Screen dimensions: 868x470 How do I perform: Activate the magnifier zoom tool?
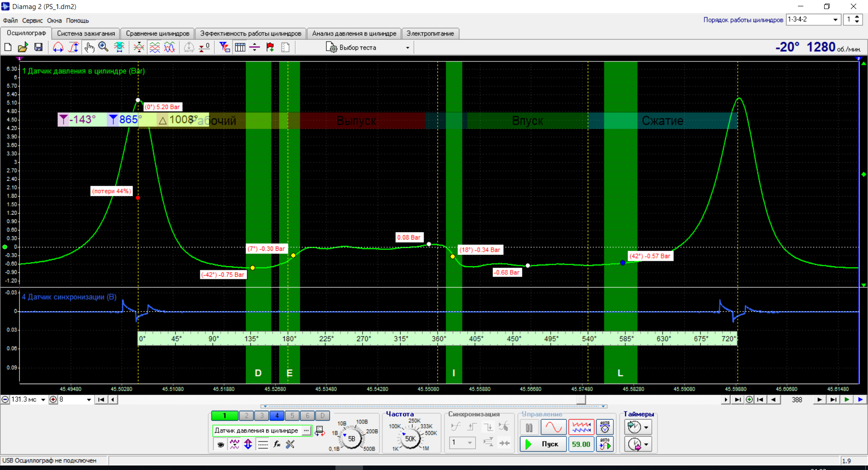point(104,47)
